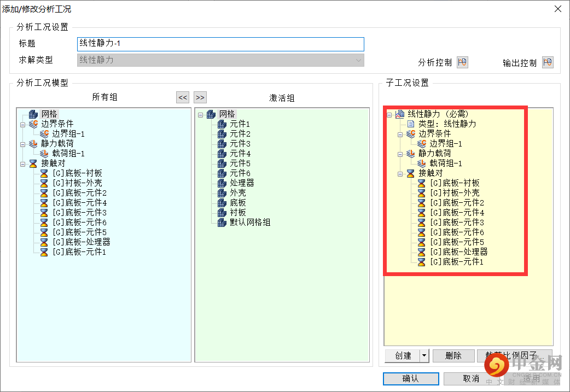
Task: Select 元件5 in 激活组 tree
Action: point(240,163)
